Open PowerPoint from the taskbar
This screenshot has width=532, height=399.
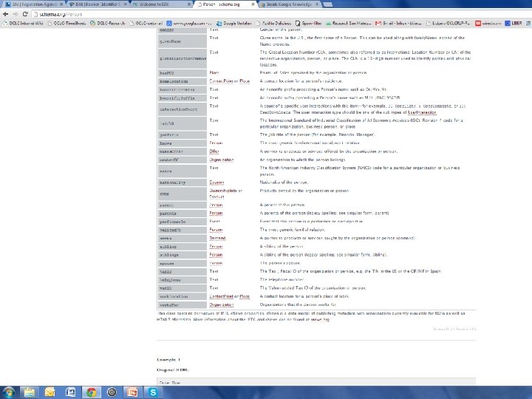[x=132, y=392]
